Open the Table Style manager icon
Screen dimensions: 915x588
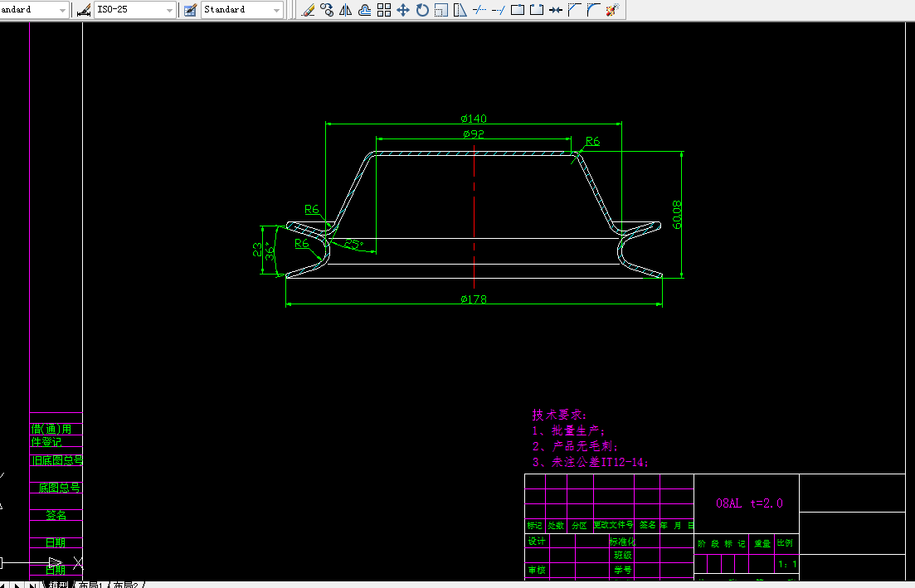[x=190, y=10]
